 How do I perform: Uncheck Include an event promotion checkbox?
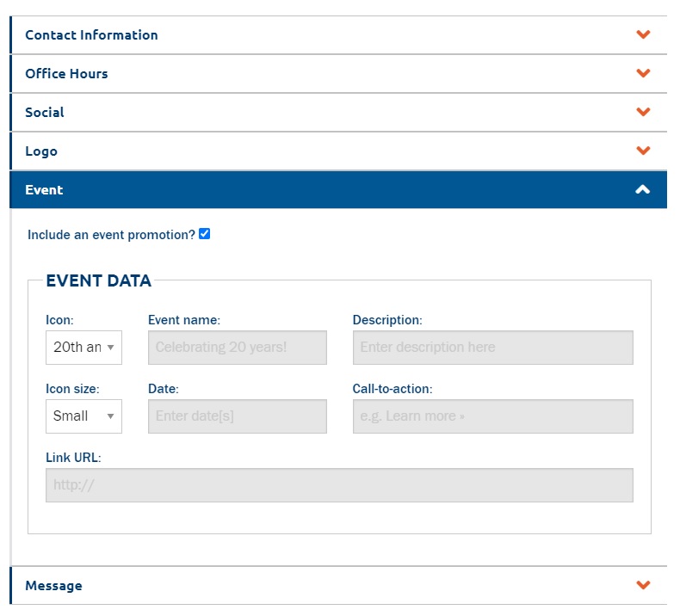click(x=204, y=234)
